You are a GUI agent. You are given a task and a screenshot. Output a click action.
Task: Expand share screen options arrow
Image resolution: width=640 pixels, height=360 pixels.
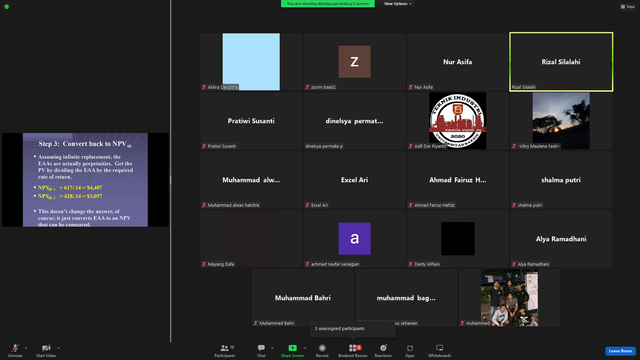[x=304, y=348]
